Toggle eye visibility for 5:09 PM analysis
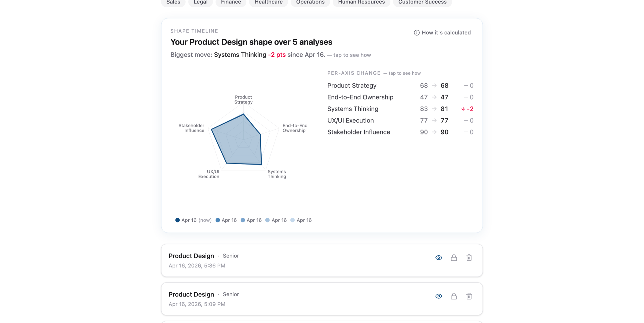The height and width of the screenshot is (323, 644). coord(438,296)
